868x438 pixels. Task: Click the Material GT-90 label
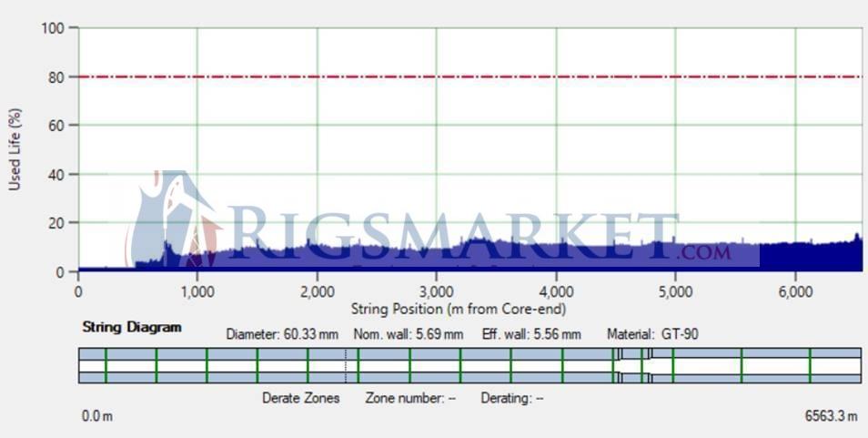(x=652, y=334)
